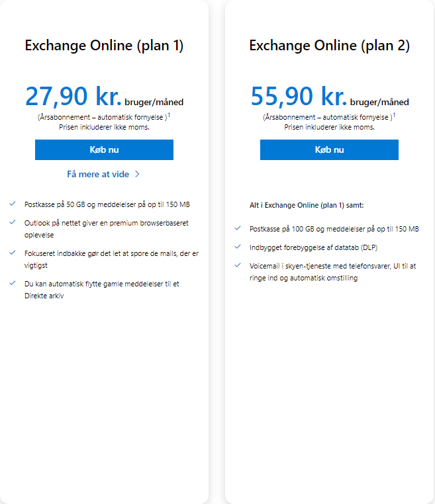Click checkmark icon beside Postkasse på 50 GB
This screenshot has width=435, height=504.
coord(13,204)
